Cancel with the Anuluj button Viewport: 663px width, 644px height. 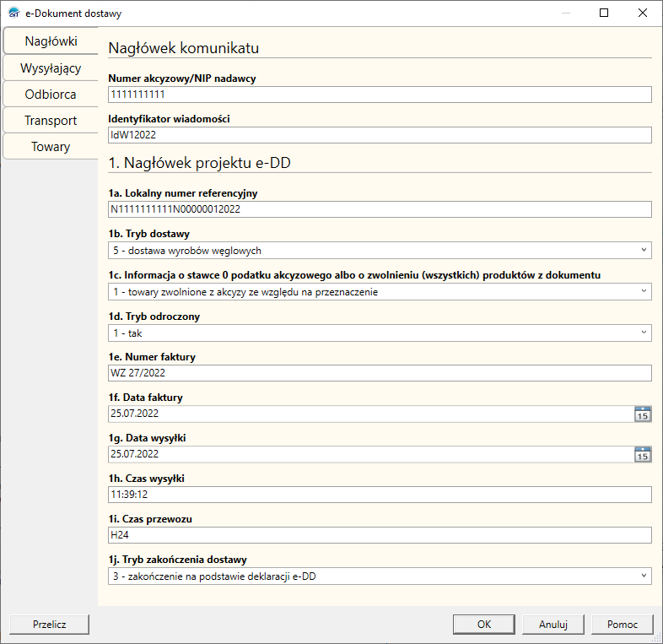click(553, 625)
